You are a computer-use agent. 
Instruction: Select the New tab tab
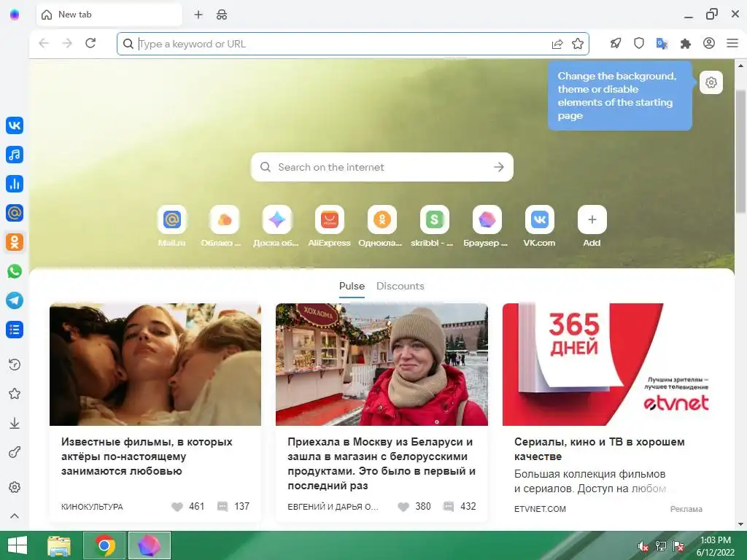pos(109,15)
